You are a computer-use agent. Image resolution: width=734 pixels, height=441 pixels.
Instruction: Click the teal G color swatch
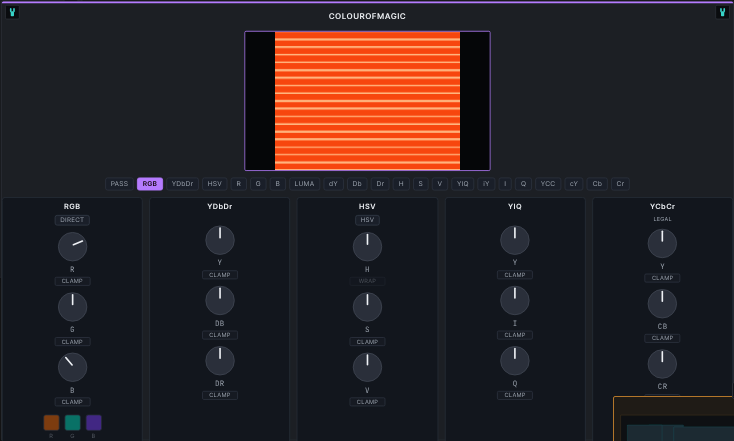pos(73,423)
